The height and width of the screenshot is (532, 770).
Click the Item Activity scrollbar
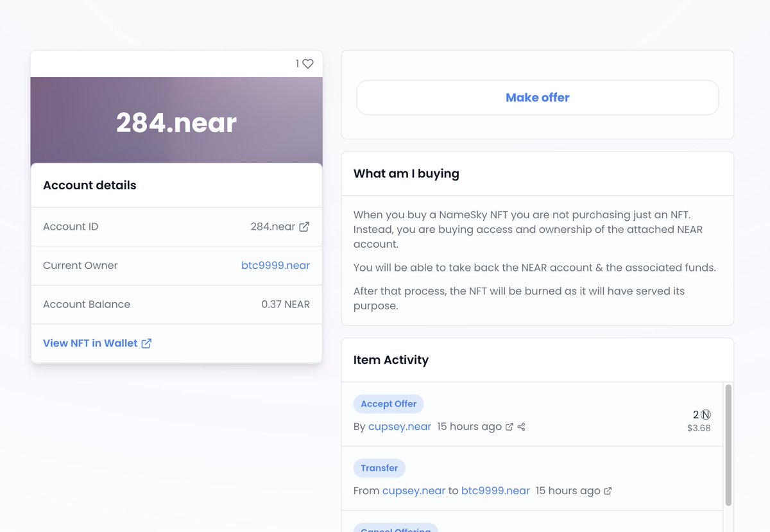pos(728,443)
